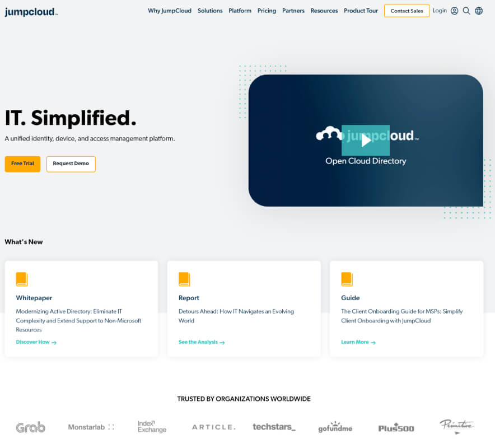The width and height of the screenshot is (495, 448).
Task: Click the JumpCloud logo in the header
Action: (31, 12)
